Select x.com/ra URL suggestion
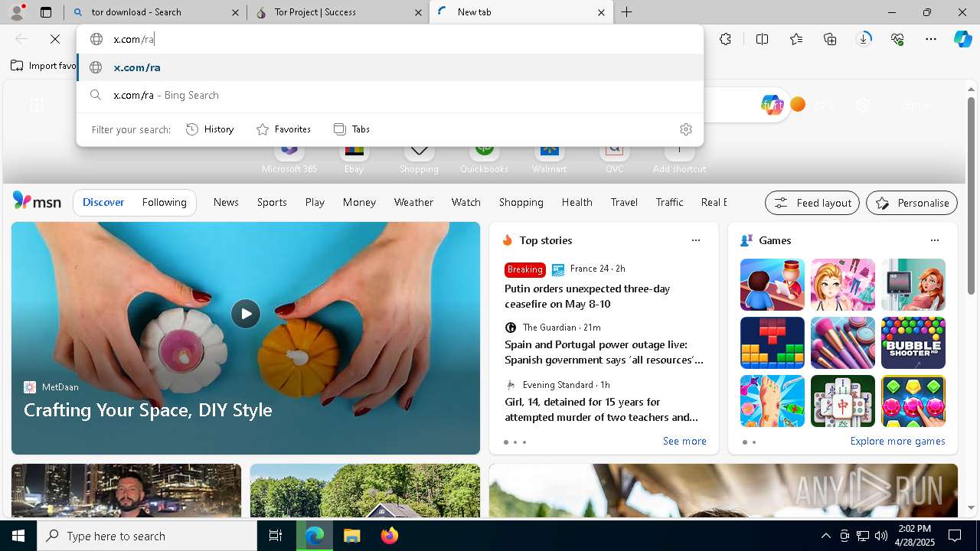The height and width of the screenshot is (551, 980). (x=390, y=67)
